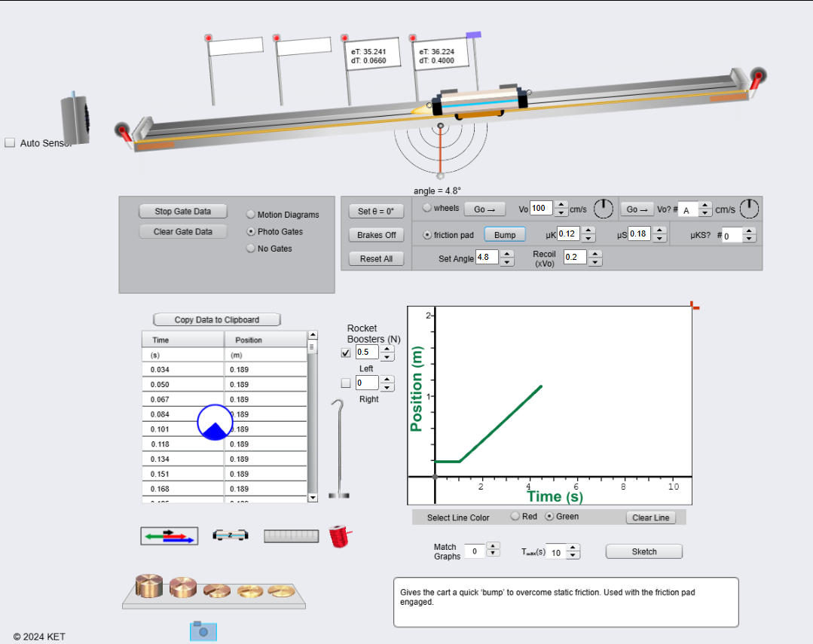The height and width of the screenshot is (644, 813).
Task: Enable the Auto Sensor checkbox
Action: 11,143
